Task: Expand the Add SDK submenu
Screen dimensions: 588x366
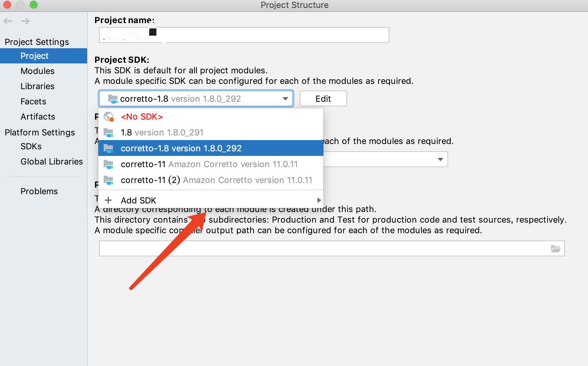Action: (x=319, y=200)
